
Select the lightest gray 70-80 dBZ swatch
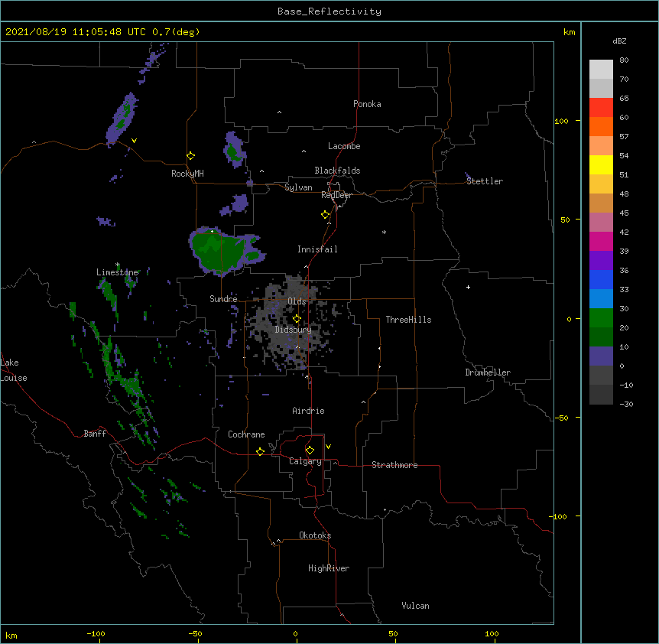tap(601, 70)
